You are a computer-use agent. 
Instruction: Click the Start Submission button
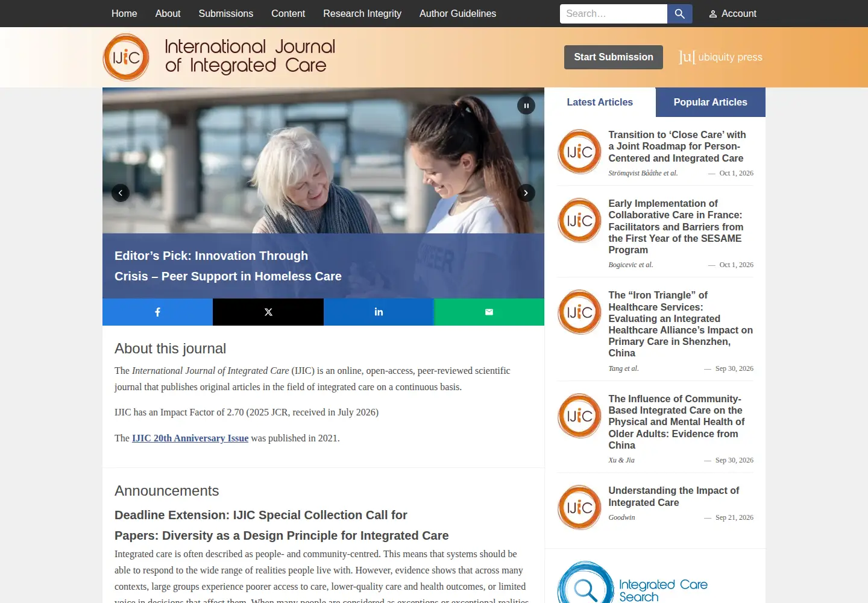click(614, 57)
